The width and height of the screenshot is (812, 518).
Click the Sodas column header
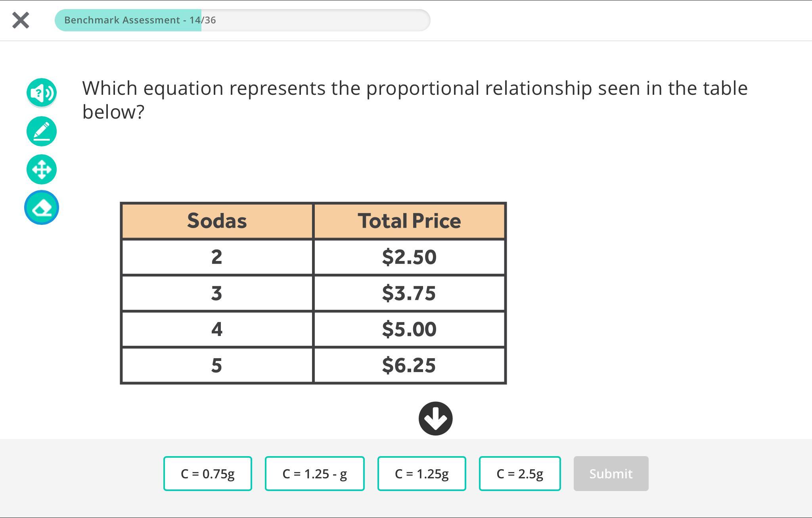[x=217, y=221]
